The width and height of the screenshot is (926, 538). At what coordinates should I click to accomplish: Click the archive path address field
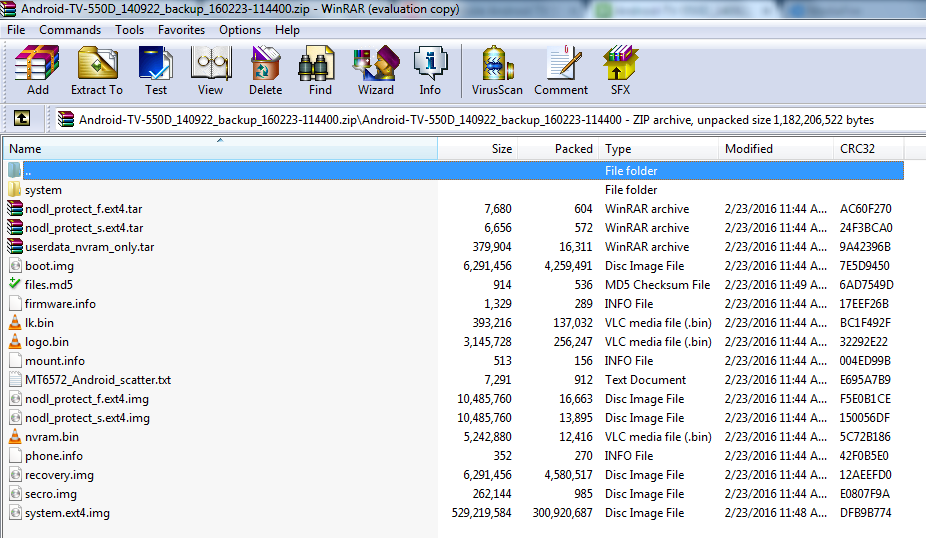pyautogui.click(x=490, y=119)
